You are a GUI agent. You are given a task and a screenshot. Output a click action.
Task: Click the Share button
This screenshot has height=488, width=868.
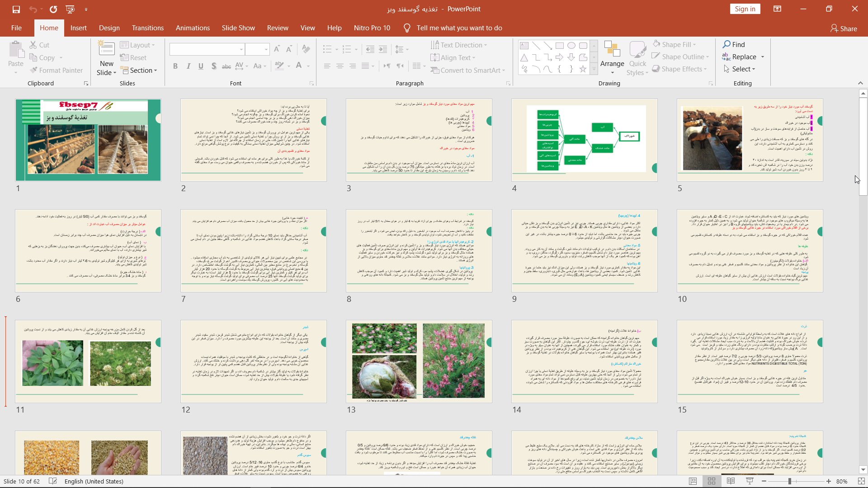(x=844, y=28)
